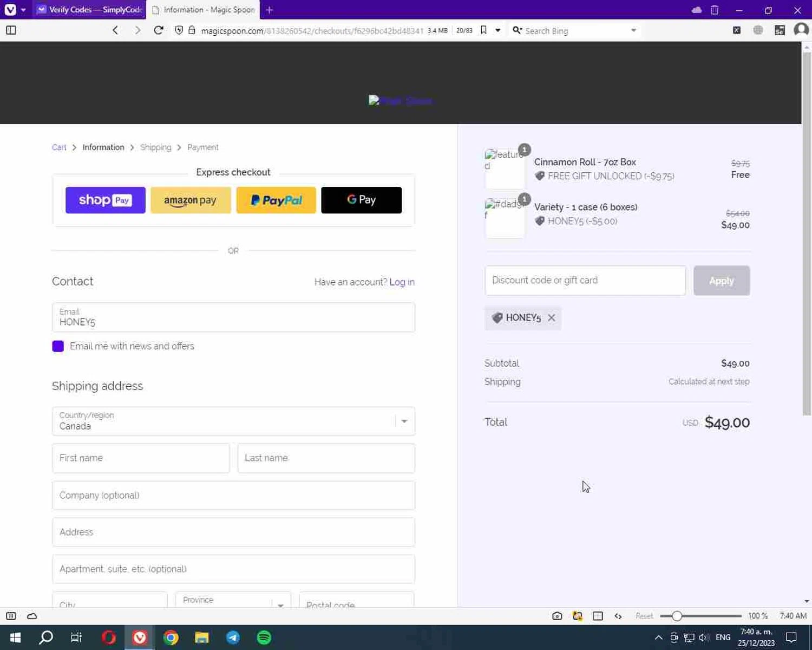Return to Cart via breadcrumb link
This screenshot has height=650, width=812.
click(59, 147)
